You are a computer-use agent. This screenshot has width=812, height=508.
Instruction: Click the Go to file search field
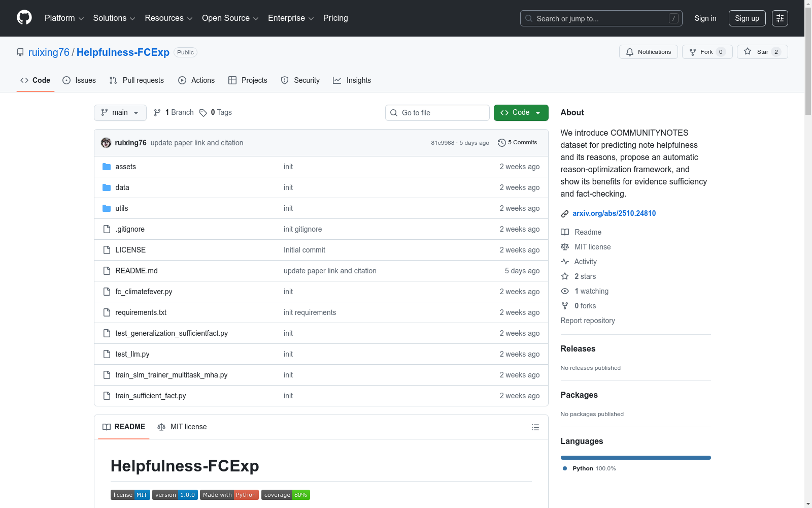coord(437,113)
